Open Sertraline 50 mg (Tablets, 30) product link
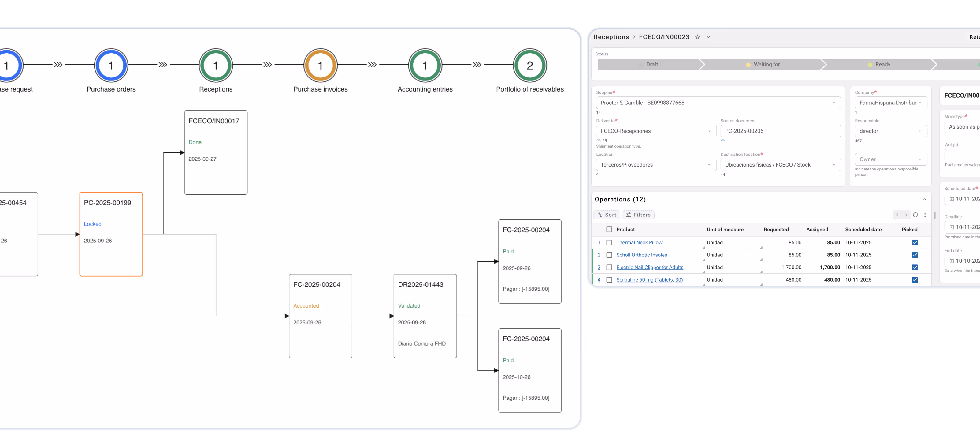Viewport: 980px width, 438px height. (x=649, y=280)
